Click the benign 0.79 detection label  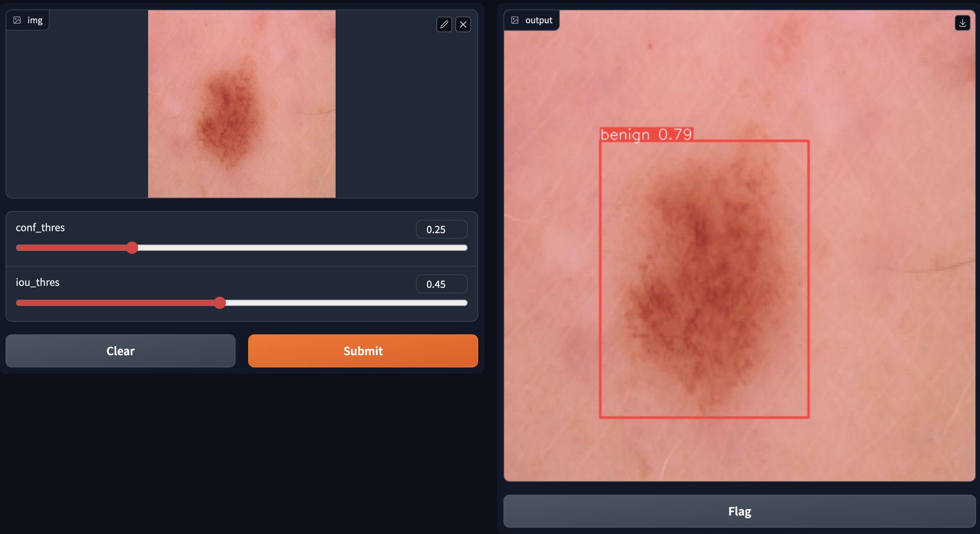(646, 135)
